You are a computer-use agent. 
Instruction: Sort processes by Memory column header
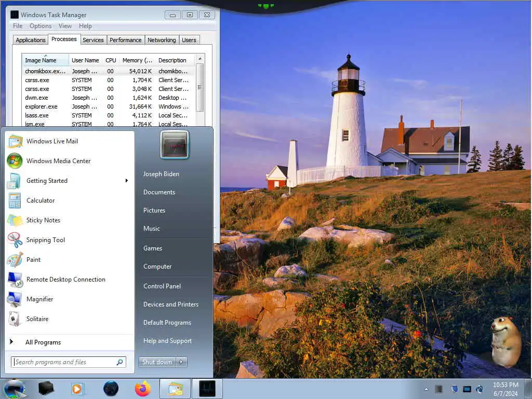click(x=137, y=60)
